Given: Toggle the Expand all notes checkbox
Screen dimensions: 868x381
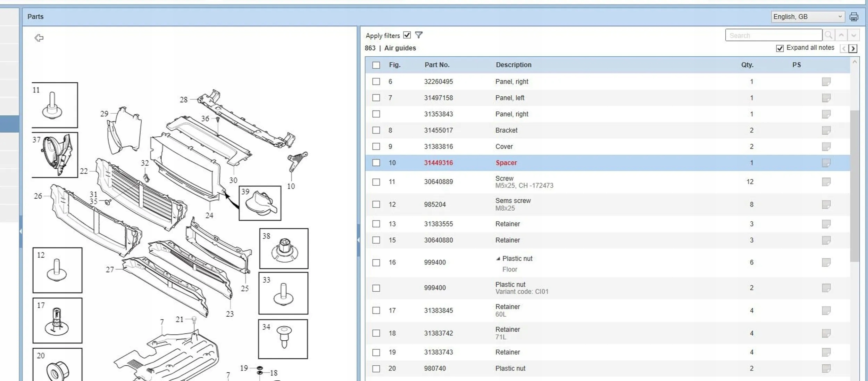Looking at the screenshot, I should 780,48.
